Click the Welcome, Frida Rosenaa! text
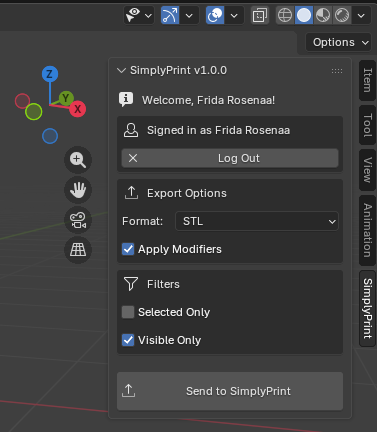377x432 pixels. click(x=208, y=100)
